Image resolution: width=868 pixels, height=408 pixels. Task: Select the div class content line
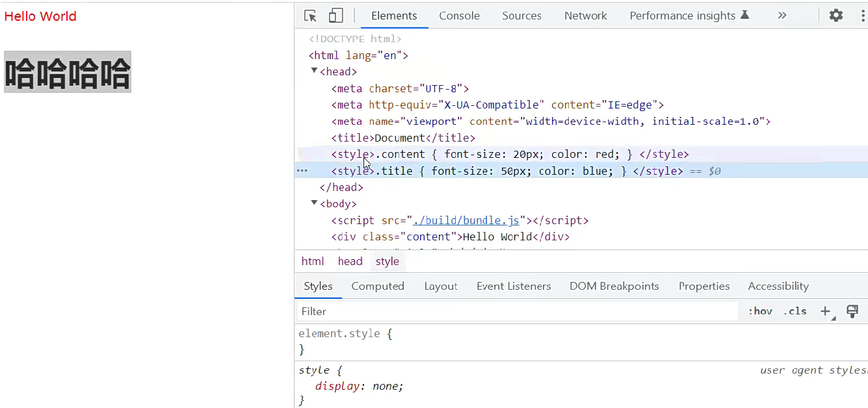[450, 236]
